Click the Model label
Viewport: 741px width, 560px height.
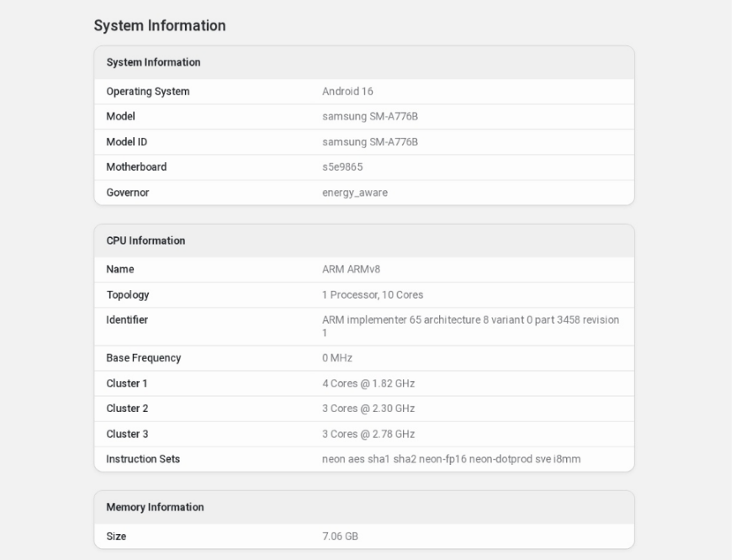tap(119, 117)
